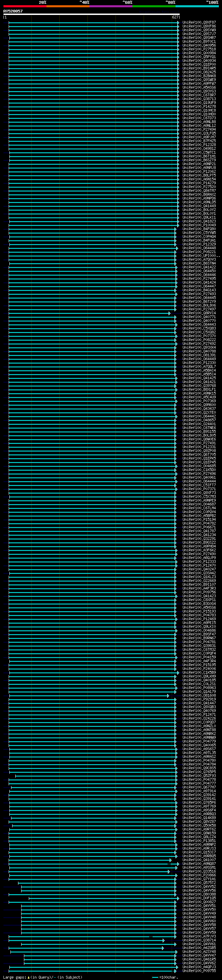Viewport: 222px width, 980px height.
Task: Select hit label UniRef100_A8QJP9
Action: tap(199, 558)
